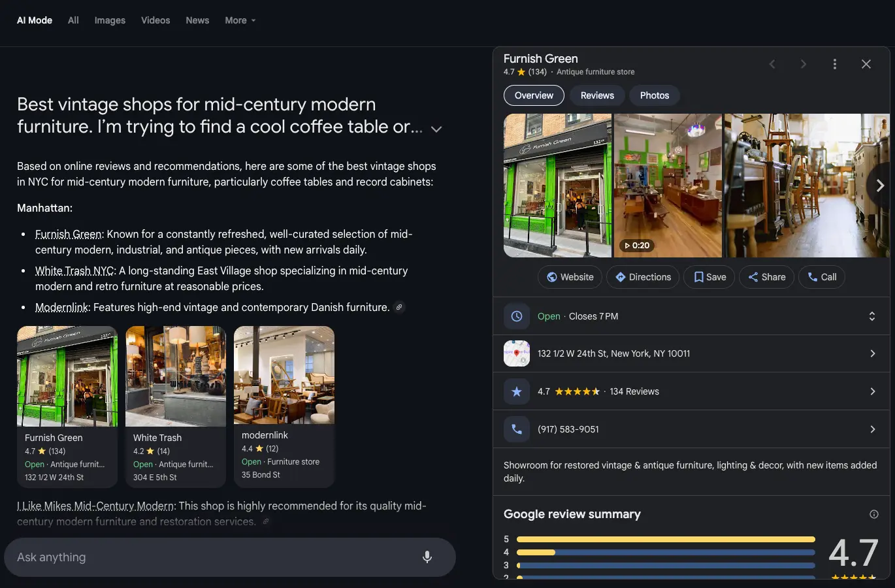Click the link icon after Modernlink description

coord(399,307)
